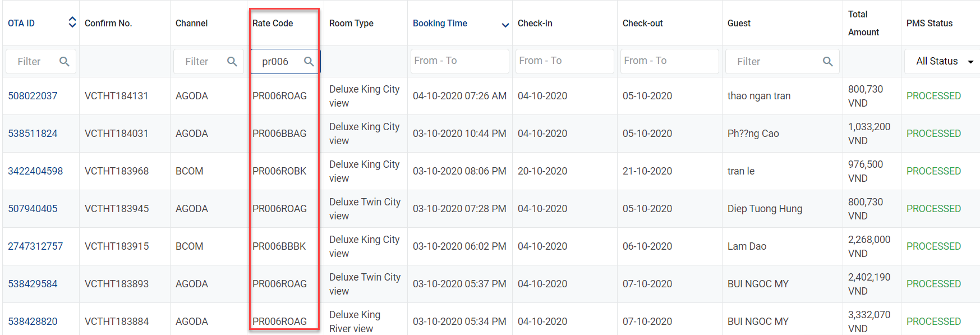Click the Rate Code filter search icon
The width and height of the screenshot is (980, 335).
(x=309, y=62)
